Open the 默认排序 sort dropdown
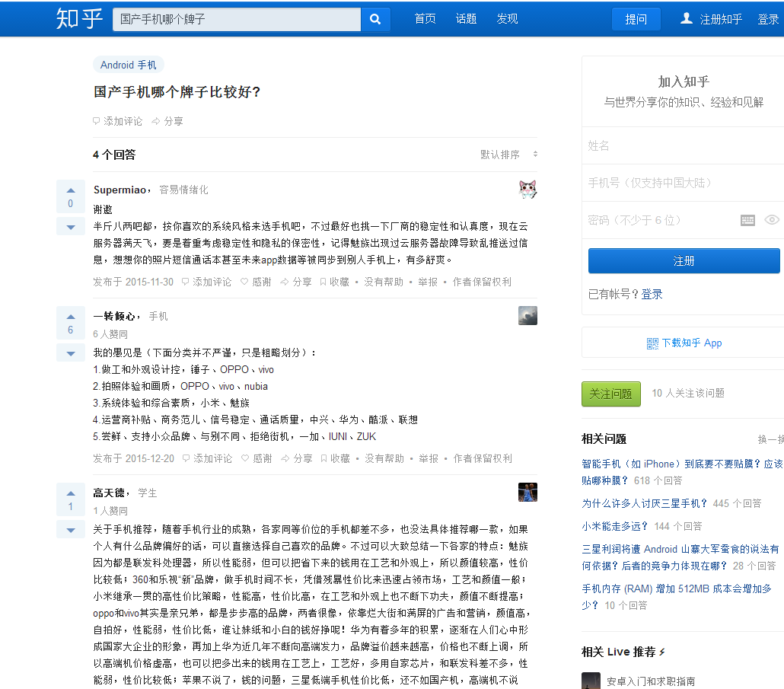Image resolution: width=784 pixels, height=689 pixels. [x=509, y=155]
